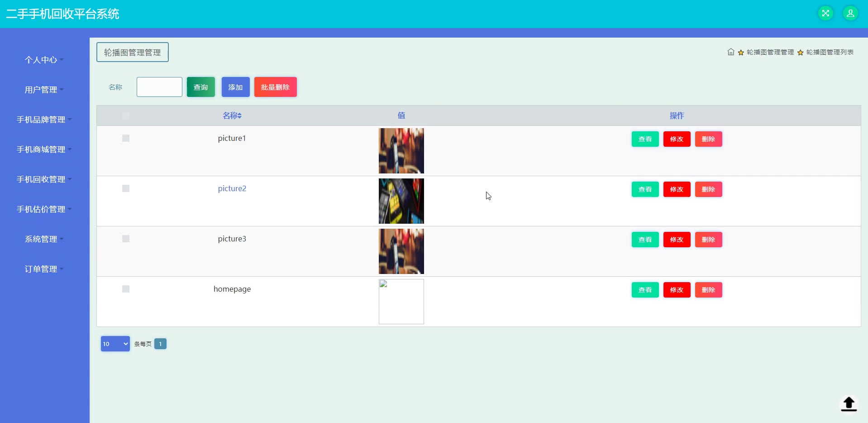The image size is (868, 423).
Task: Go to page 1 in pagination
Action: click(x=160, y=344)
